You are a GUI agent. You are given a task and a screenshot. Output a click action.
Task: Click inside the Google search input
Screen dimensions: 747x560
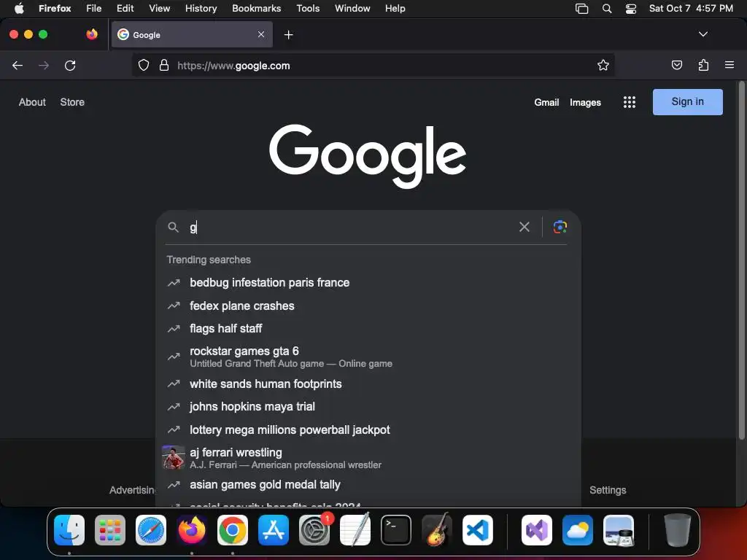(350, 227)
